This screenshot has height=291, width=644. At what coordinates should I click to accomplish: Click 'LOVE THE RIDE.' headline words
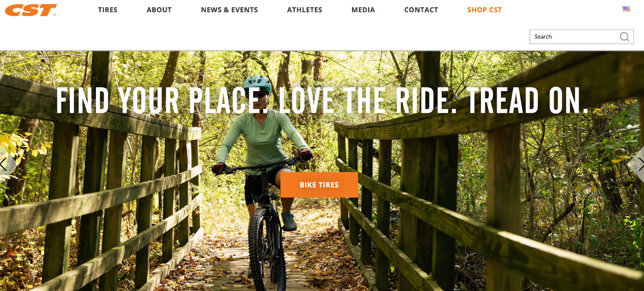(x=367, y=101)
